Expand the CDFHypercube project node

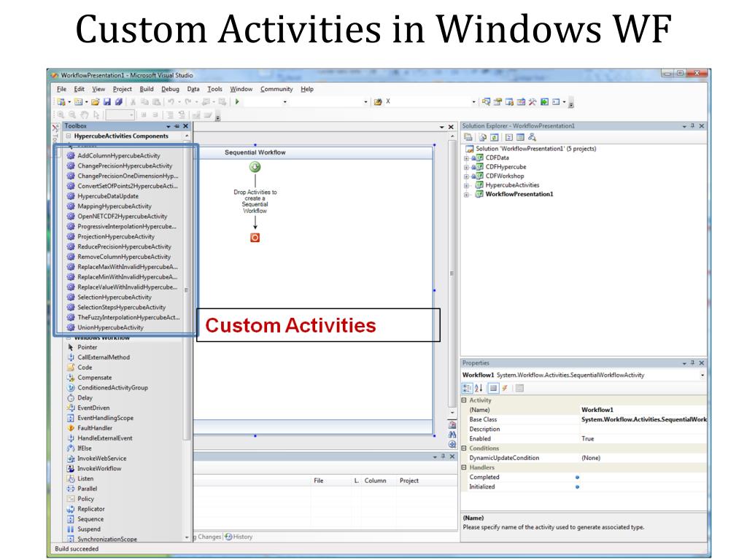point(466,167)
